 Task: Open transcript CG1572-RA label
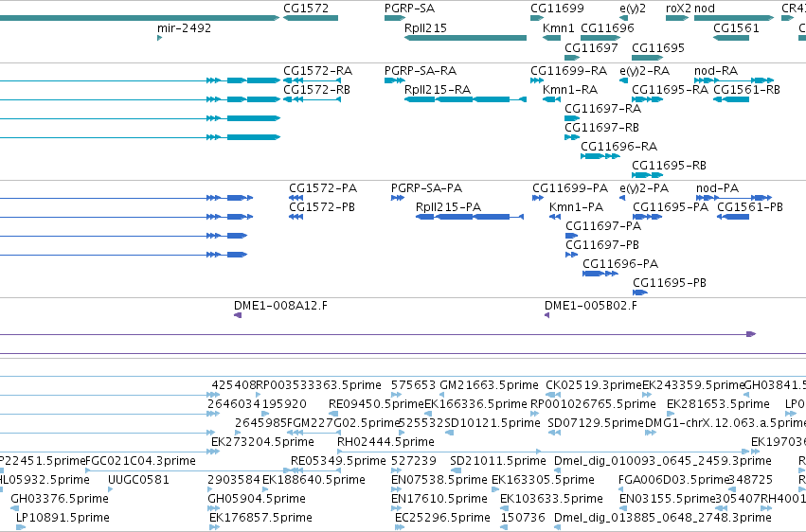click(x=317, y=70)
